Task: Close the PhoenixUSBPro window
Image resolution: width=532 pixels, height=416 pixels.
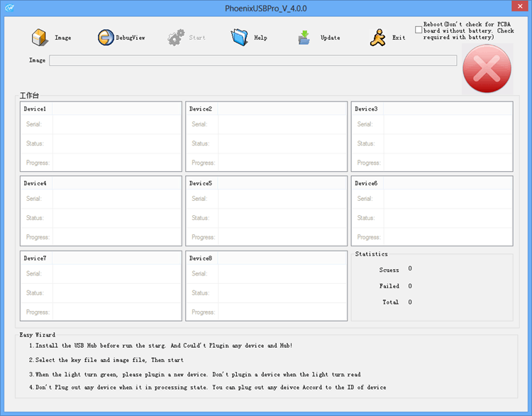Action: point(520,6)
